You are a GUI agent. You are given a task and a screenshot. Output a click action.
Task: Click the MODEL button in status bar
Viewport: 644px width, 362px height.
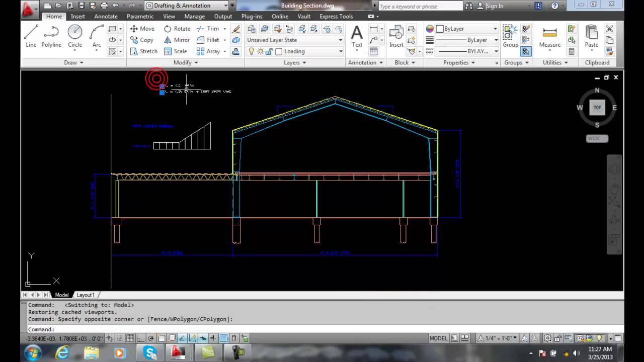click(438, 338)
